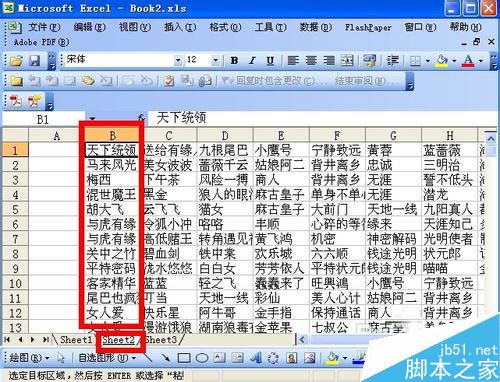The width and height of the screenshot is (500, 382).
Task: Open the 窗口(W) menu
Action: click(420, 27)
